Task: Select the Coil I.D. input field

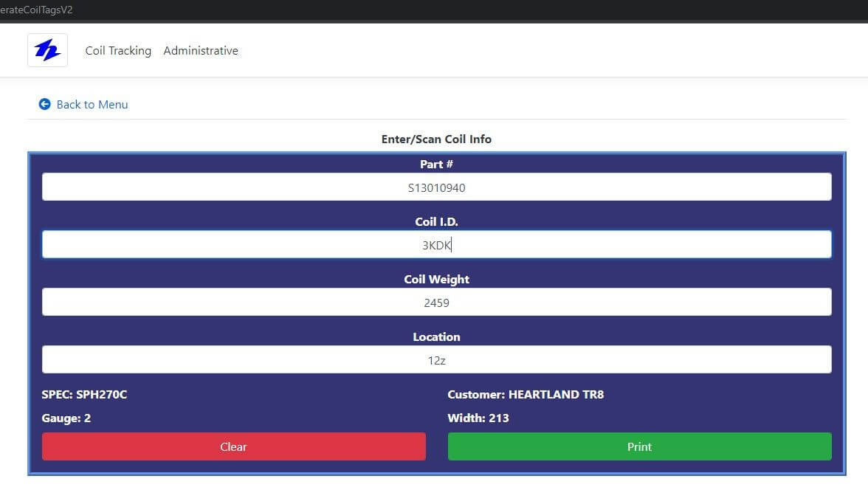Action: (x=437, y=244)
